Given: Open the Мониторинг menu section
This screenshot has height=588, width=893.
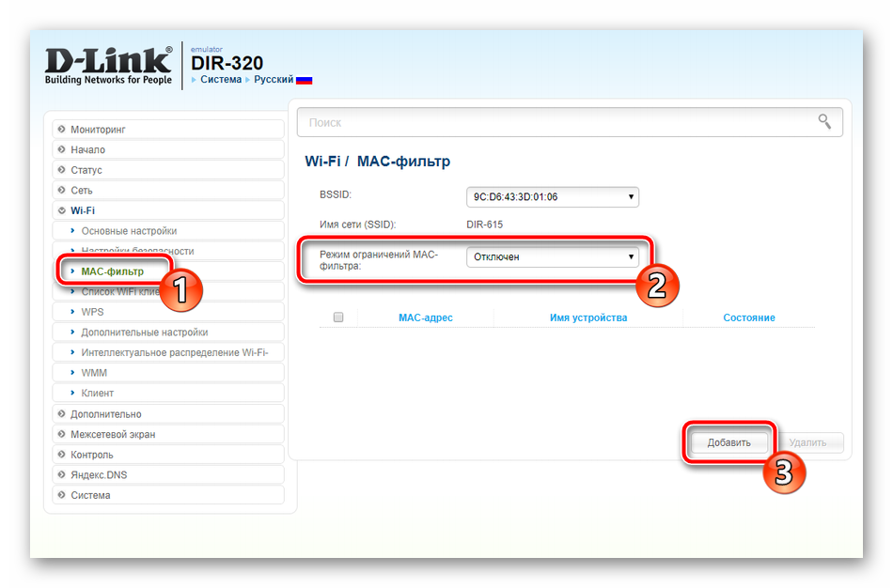Looking at the screenshot, I should click(x=168, y=130).
